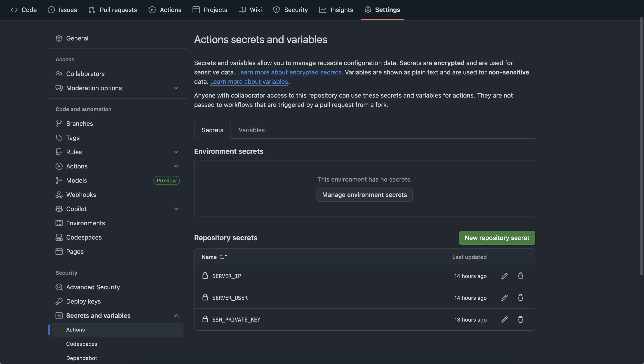
Task: Click the Pull requests icon in top navigation
Action: click(92, 10)
